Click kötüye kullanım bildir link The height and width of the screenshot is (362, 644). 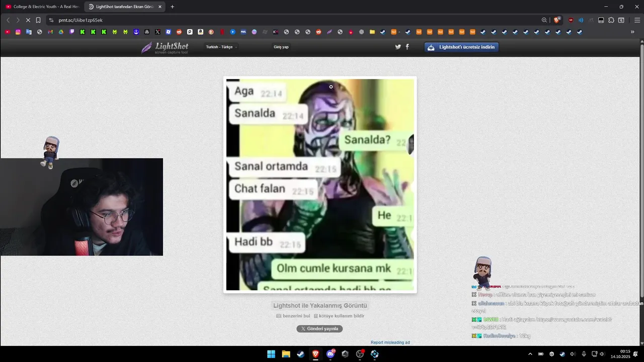[x=339, y=316]
